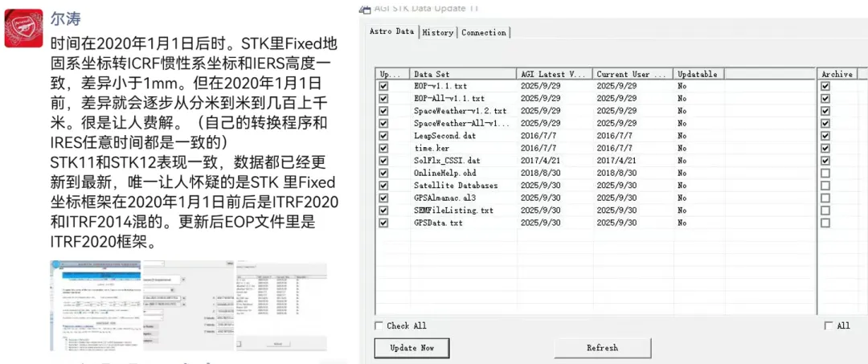Select the SEMFileListing.txt data set name

tap(453, 211)
